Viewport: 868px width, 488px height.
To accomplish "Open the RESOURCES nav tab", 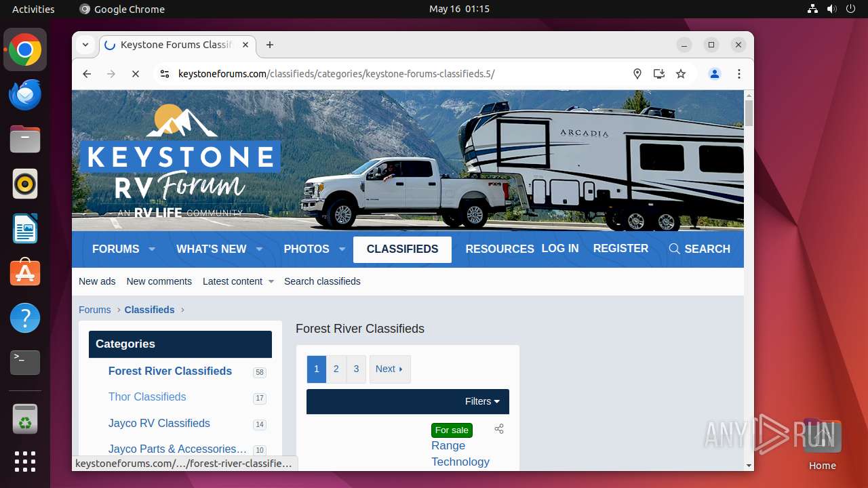I will tap(500, 249).
